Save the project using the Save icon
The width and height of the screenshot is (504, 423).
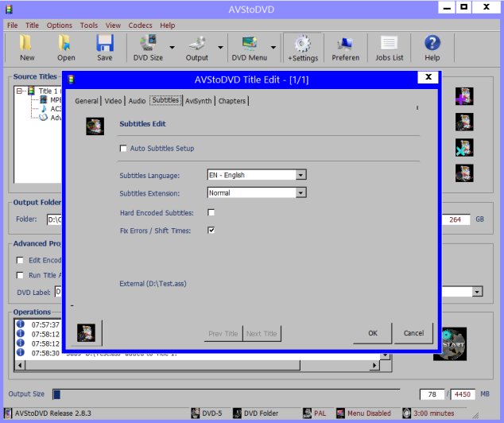click(x=105, y=43)
